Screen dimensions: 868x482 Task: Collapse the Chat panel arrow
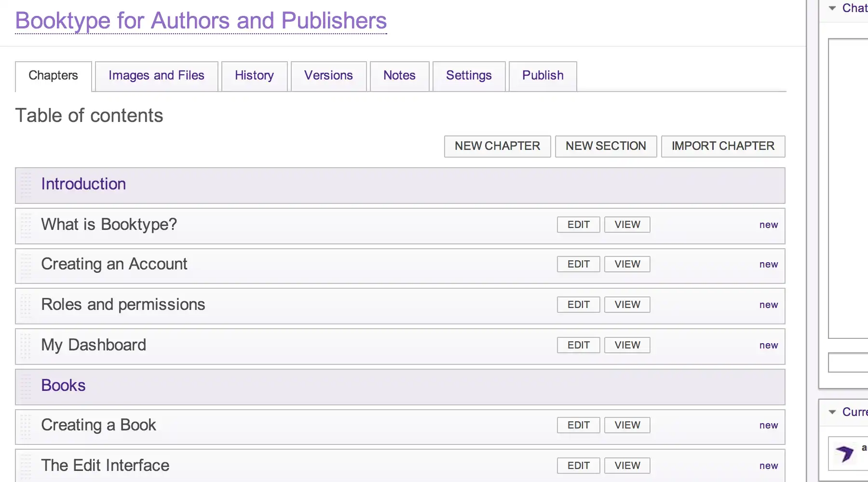[832, 8]
